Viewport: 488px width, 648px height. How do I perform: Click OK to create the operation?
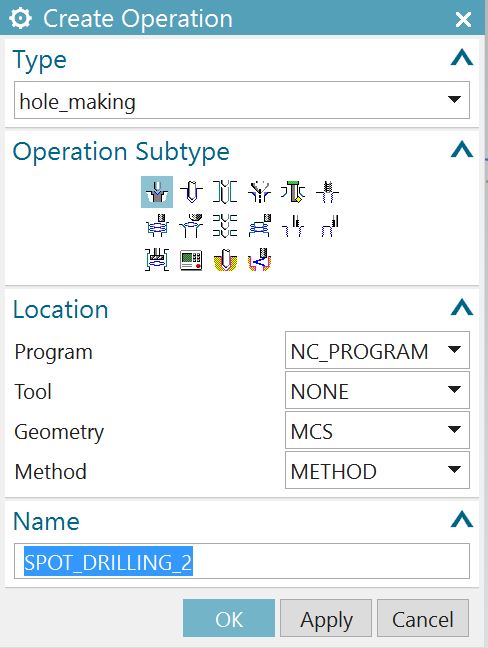point(229,618)
